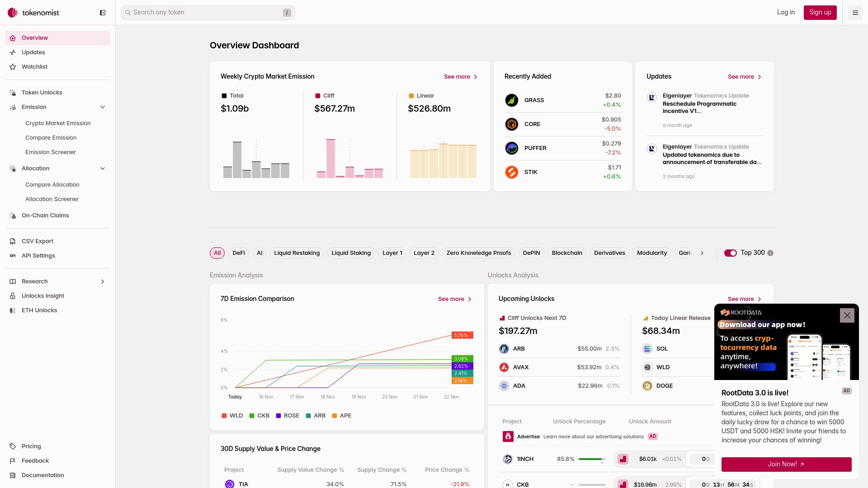
Task: Expand the Research section arrow
Action: click(x=103, y=282)
